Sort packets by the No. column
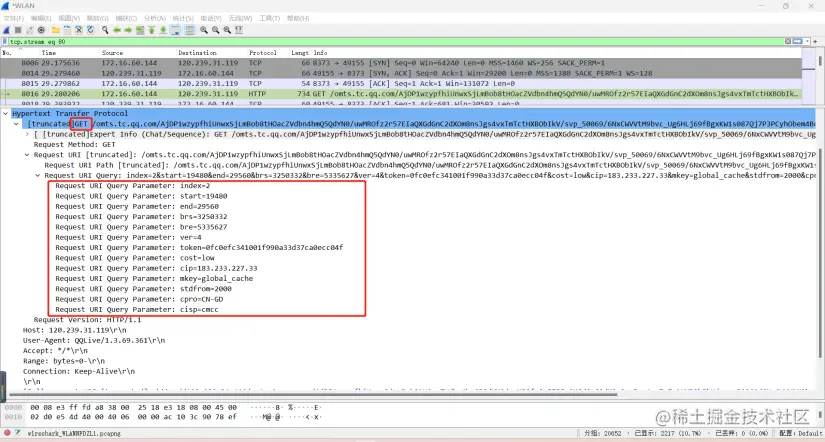Screen dimensions: 825x442 [x=20, y=53]
